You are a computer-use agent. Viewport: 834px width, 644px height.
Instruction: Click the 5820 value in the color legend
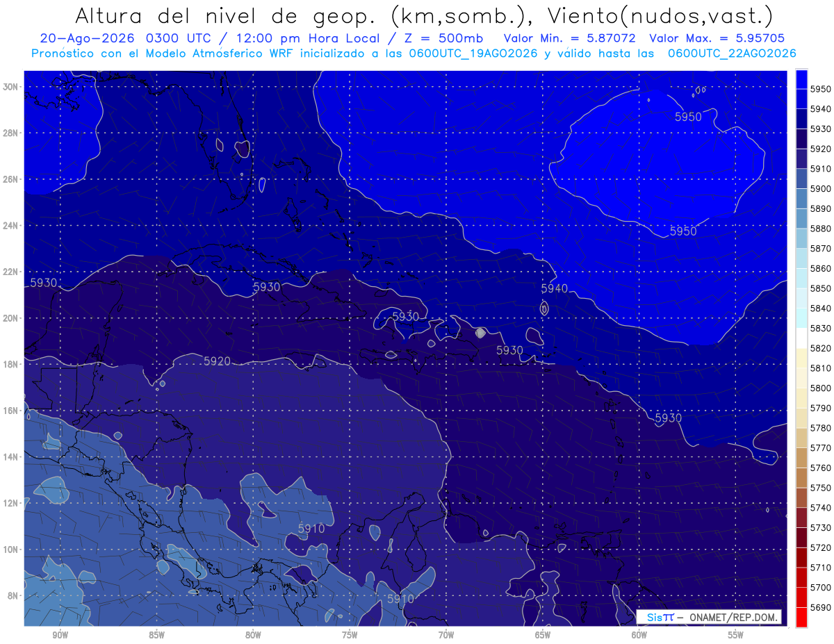(820, 348)
